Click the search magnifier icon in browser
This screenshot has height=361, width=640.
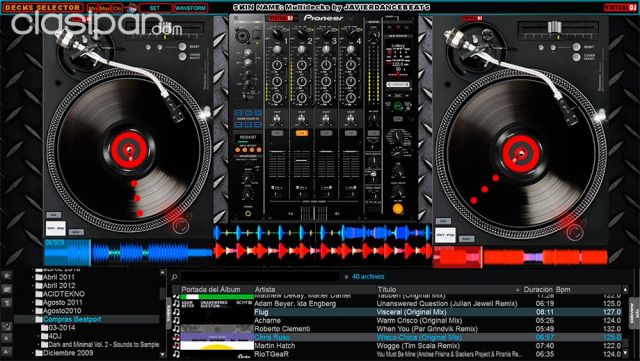tap(174, 277)
